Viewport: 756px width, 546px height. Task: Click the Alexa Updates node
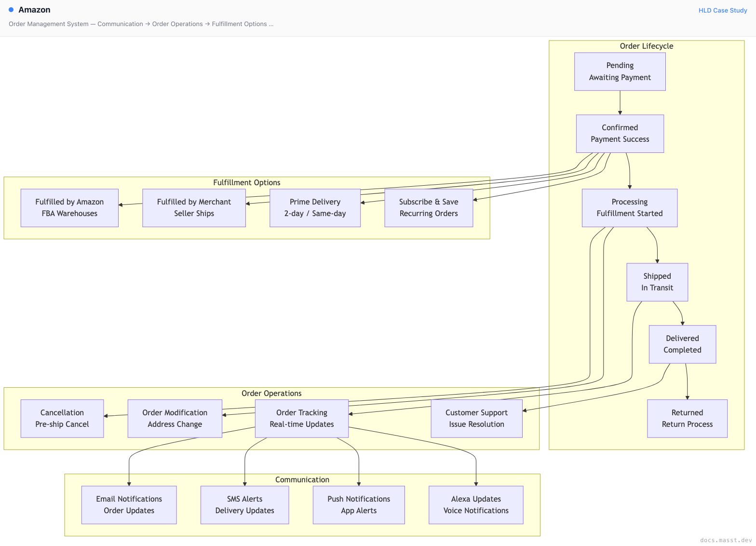point(476,505)
